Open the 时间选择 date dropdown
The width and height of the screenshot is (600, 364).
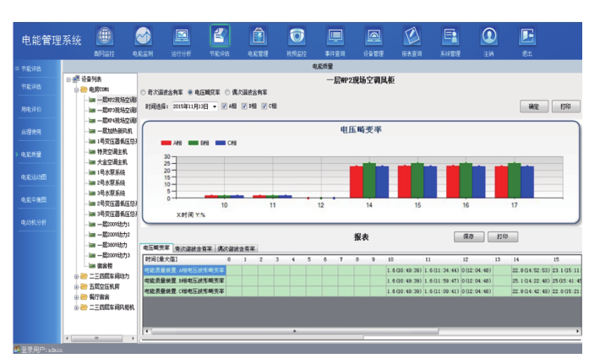tap(215, 106)
